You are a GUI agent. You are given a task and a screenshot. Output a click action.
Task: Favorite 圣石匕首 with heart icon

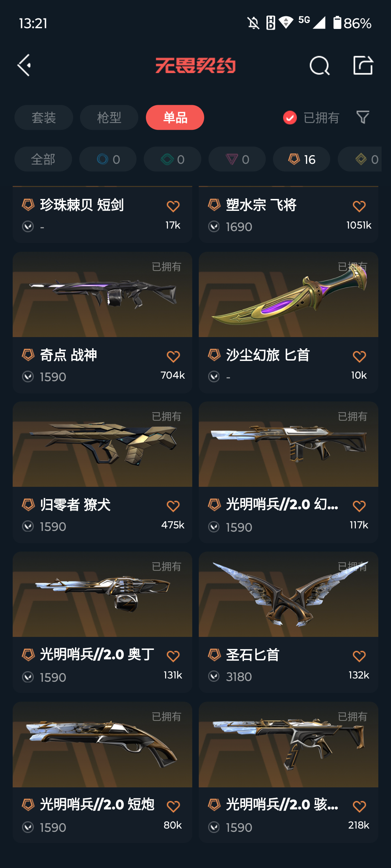click(x=359, y=656)
